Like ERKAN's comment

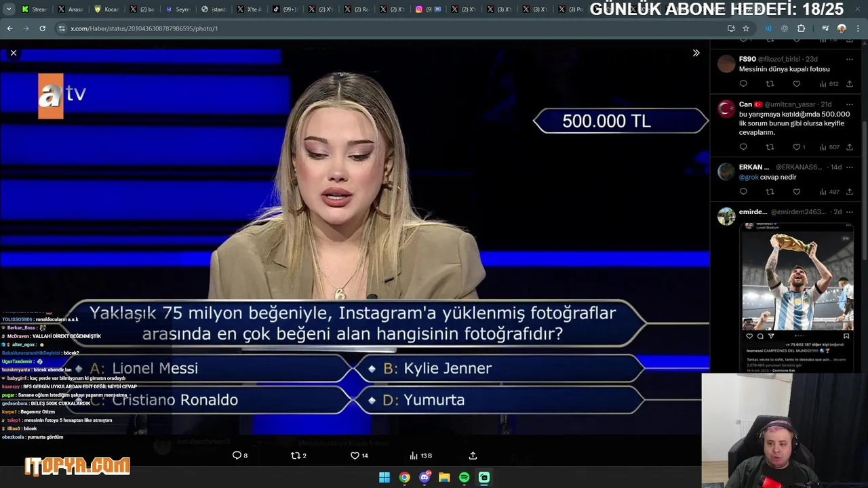[797, 192]
